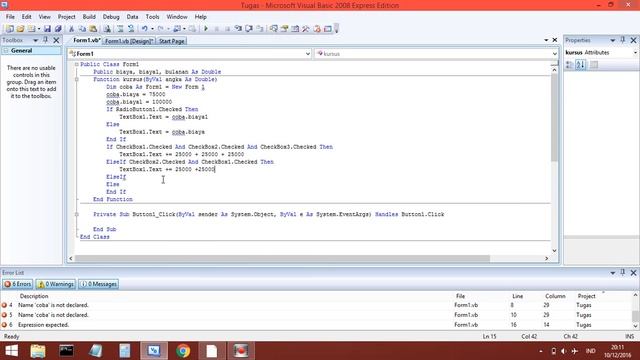The height and width of the screenshot is (360, 640).
Task: Open Chrome from the taskbar
Action: [x=183, y=351]
